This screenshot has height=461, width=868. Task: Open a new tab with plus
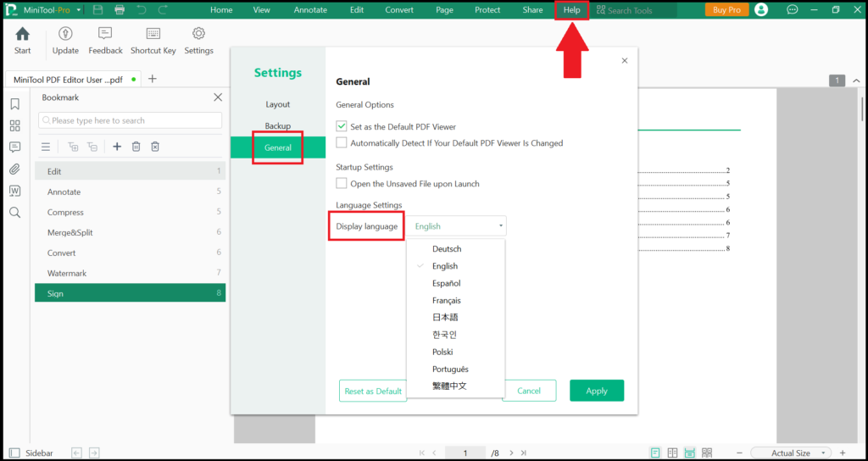coord(153,79)
